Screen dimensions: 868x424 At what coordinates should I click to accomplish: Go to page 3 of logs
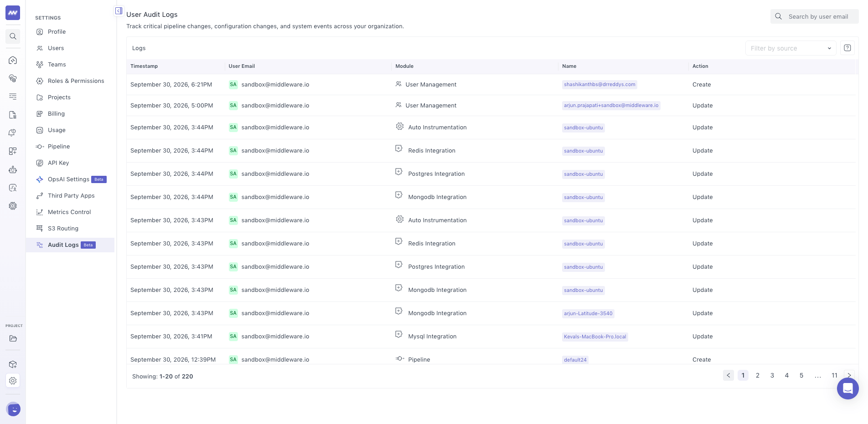[772, 375]
